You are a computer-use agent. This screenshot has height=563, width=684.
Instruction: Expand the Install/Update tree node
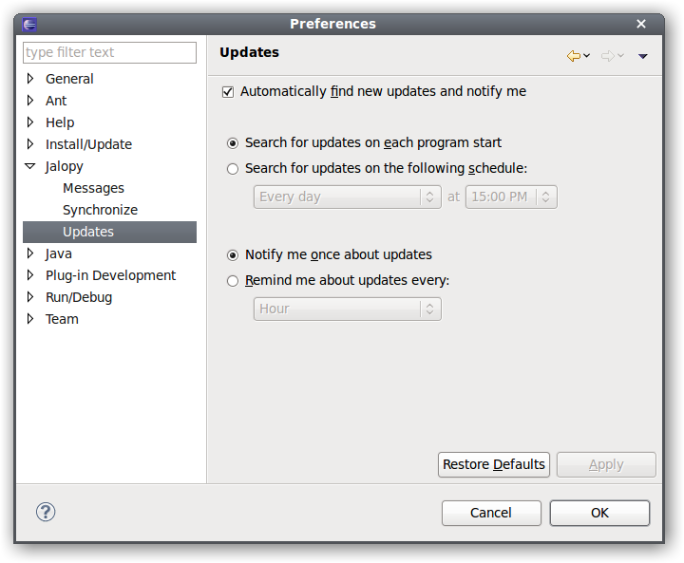[30, 144]
